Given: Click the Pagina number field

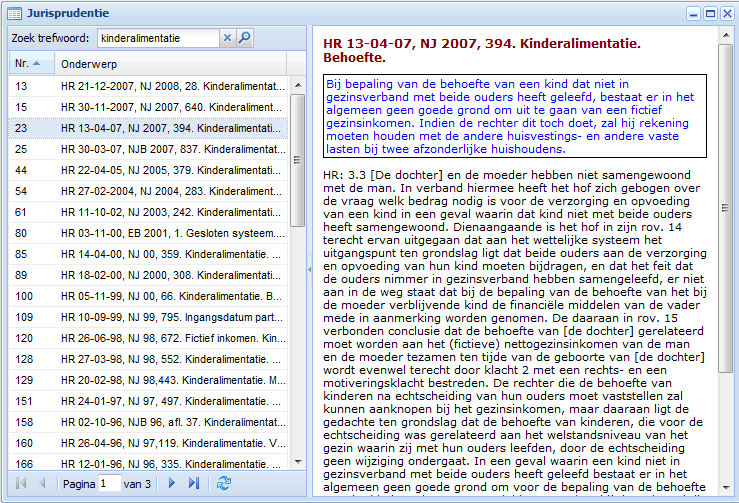Looking at the screenshot, I should coord(109,484).
